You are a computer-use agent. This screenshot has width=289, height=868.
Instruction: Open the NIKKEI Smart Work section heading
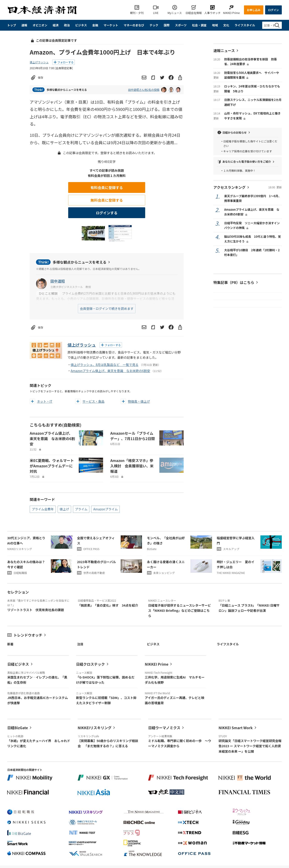coord(237,728)
